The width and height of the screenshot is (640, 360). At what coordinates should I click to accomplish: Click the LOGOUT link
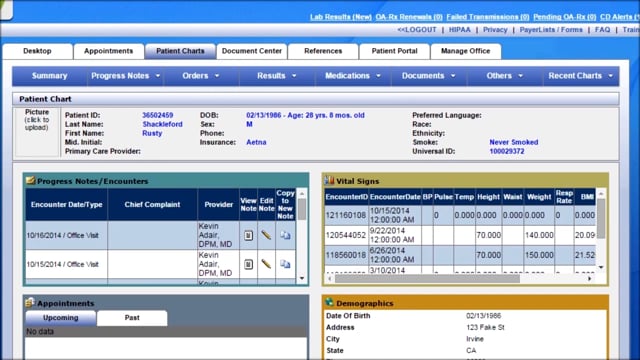pos(417,30)
